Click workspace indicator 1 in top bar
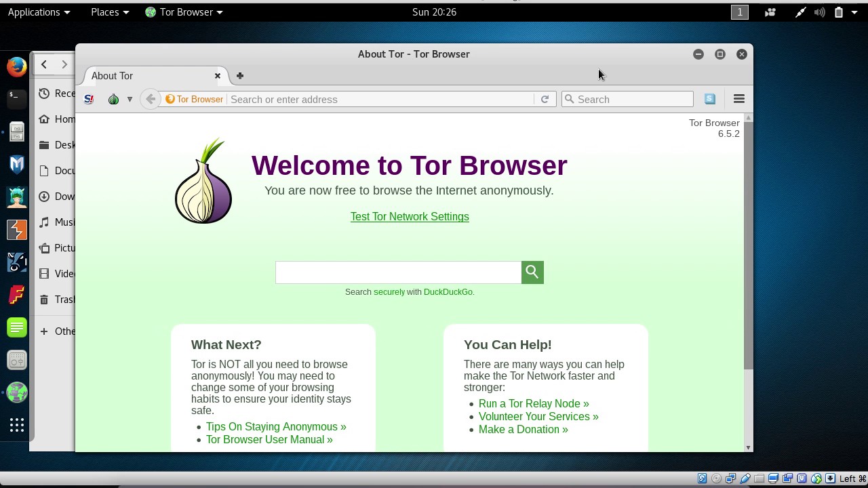The width and height of the screenshot is (868, 488). [740, 12]
